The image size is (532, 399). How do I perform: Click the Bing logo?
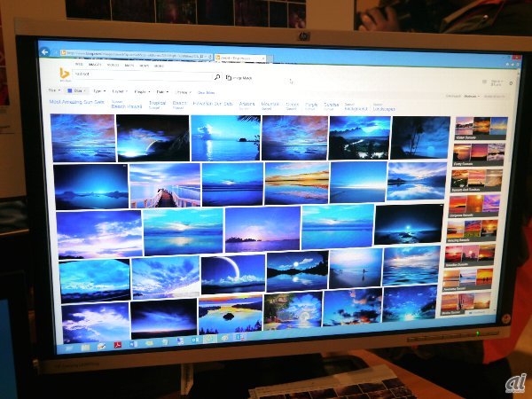point(64,74)
